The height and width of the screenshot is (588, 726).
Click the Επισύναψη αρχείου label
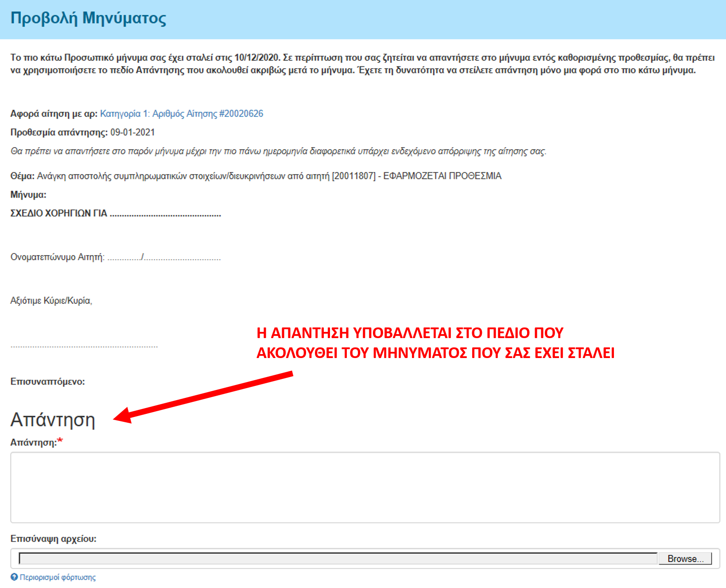53,539
